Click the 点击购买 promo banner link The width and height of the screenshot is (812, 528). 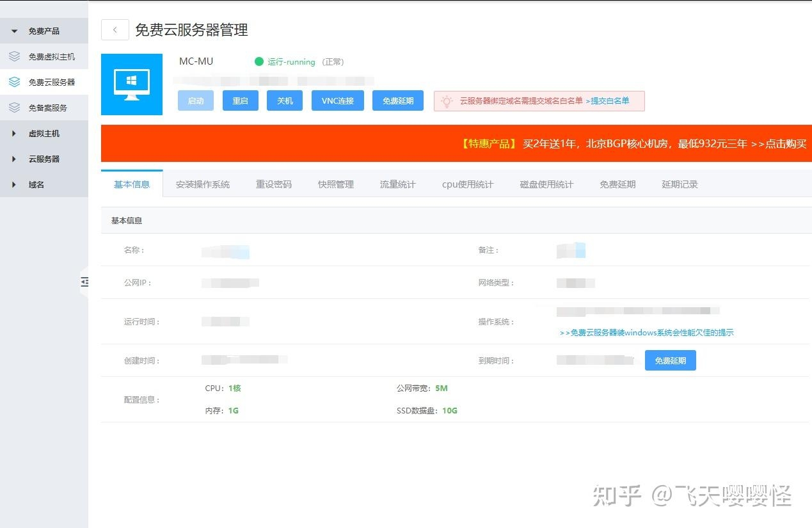click(785, 143)
